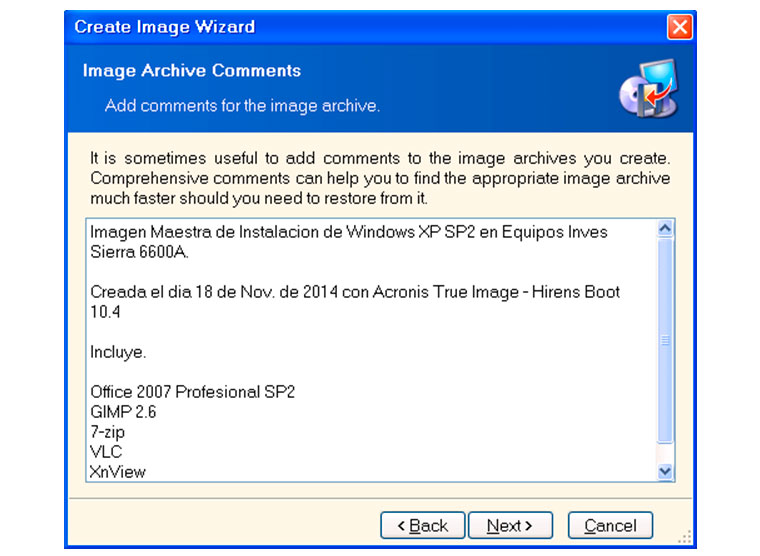
Task: Click the 'Sierra 6600A.' line in comments
Action: [x=140, y=252]
